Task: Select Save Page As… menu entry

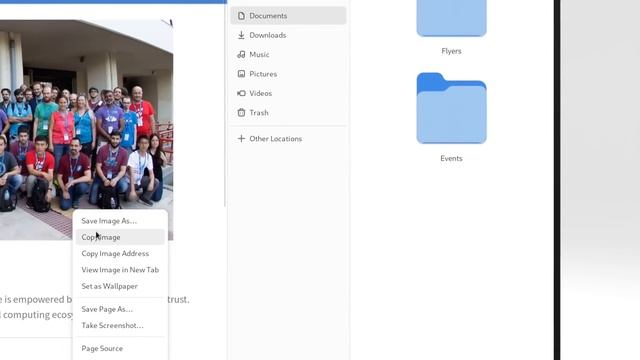Action: 120,309
